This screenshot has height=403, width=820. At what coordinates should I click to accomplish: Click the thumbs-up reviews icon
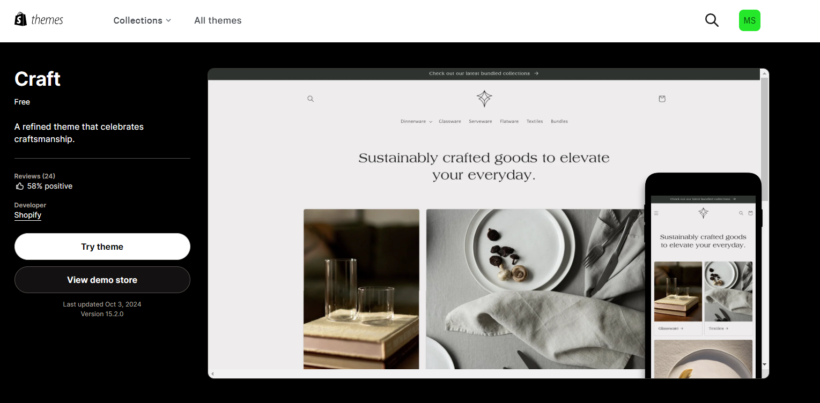[x=19, y=186]
